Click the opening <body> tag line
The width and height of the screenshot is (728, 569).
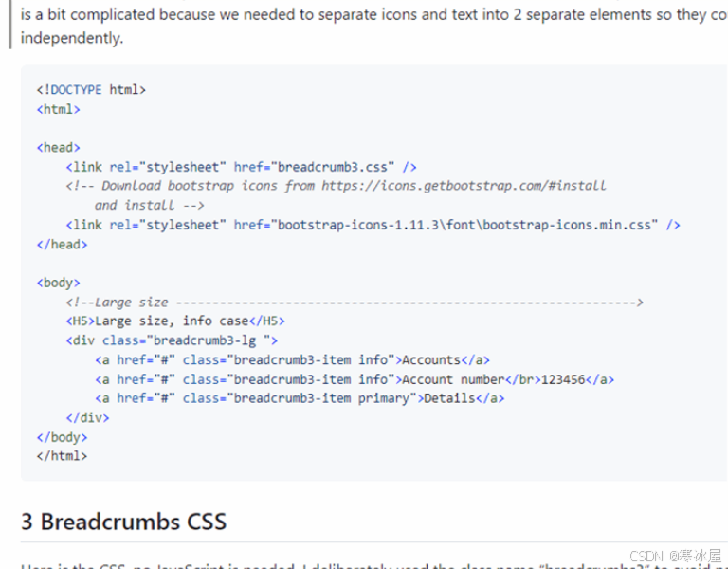tap(59, 283)
